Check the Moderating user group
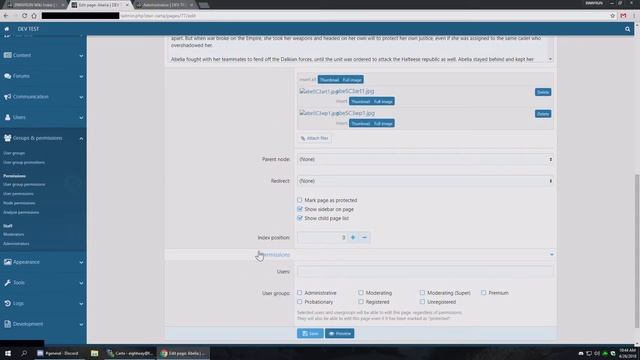This screenshot has height=360, width=640. tap(361, 293)
